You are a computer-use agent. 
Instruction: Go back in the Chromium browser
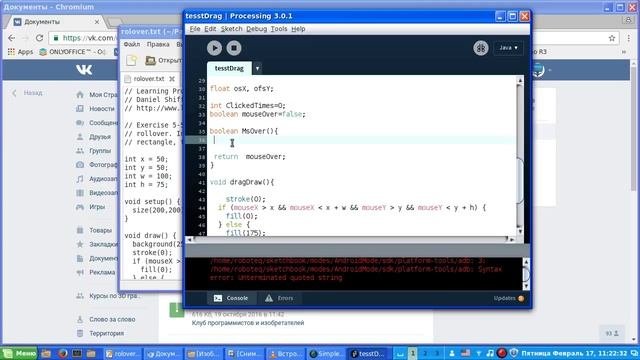click(11, 38)
